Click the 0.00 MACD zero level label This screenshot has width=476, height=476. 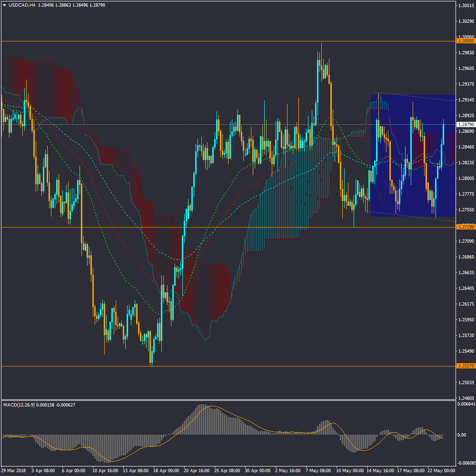tap(462, 435)
